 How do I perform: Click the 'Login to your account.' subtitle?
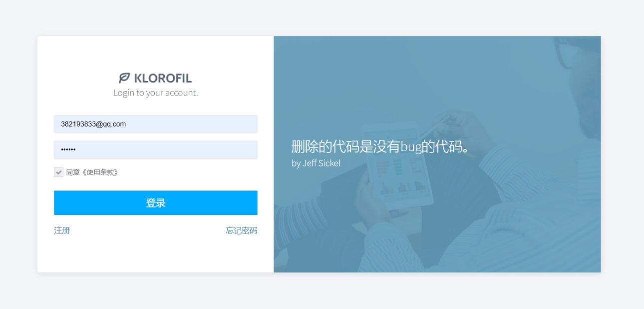coord(156,92)
